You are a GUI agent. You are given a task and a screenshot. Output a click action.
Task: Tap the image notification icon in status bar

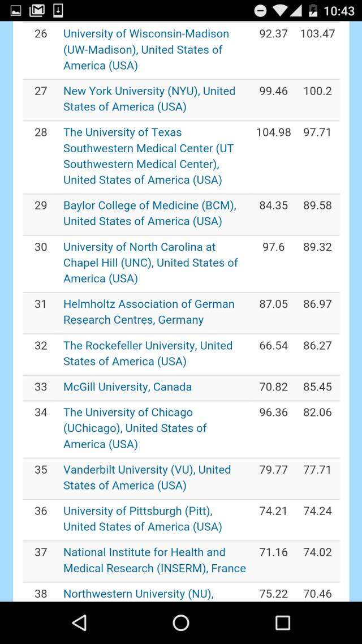click(16, 10)
